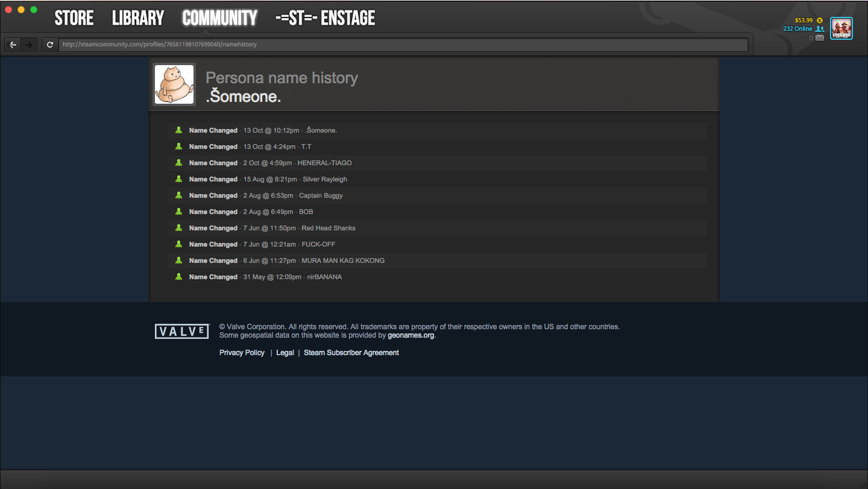
Task: Open the inbox envelope icon
Action: pyautogui.click(x=819, y=38)
